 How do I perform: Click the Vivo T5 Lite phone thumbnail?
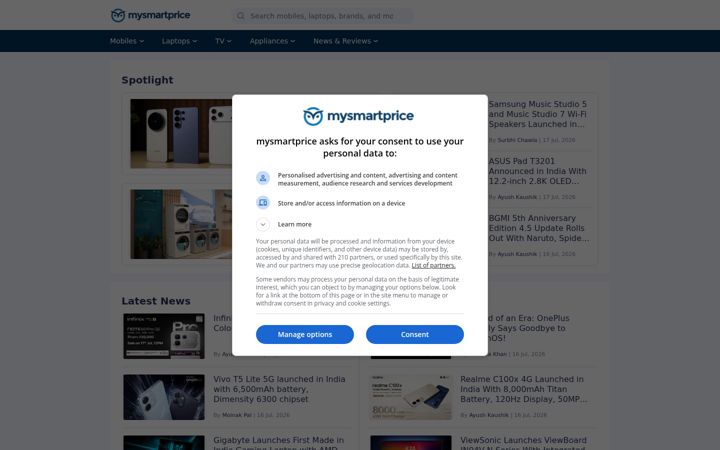pyautogui.click(x=164, y=397)
